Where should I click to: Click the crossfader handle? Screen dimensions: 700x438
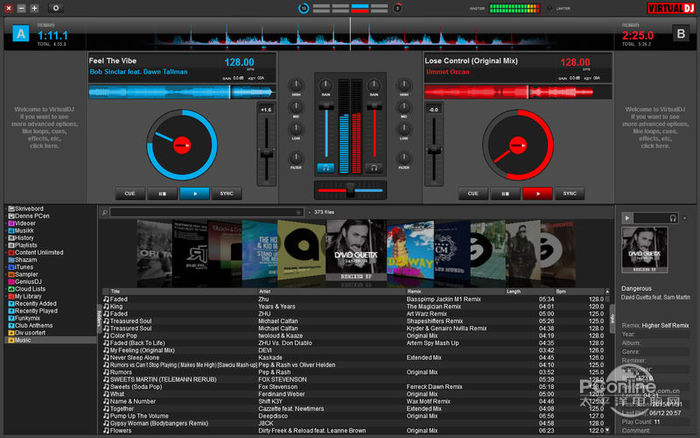[x=351, y=190]
